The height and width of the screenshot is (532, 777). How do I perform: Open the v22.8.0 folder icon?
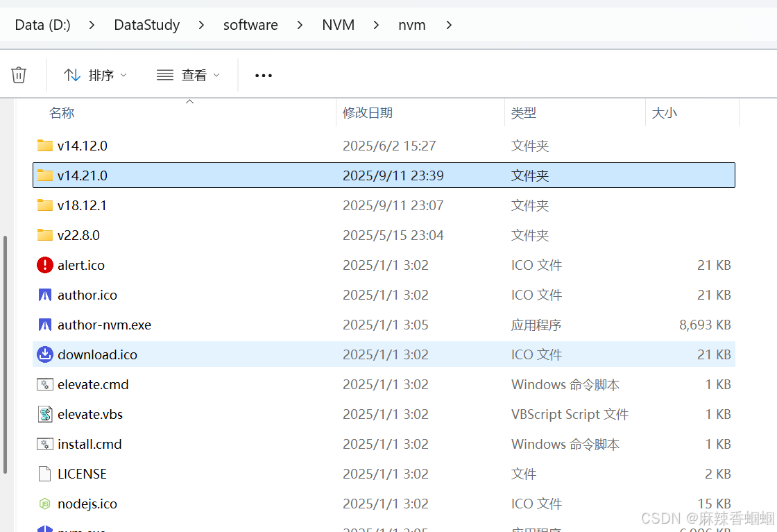tap(44, 235)
